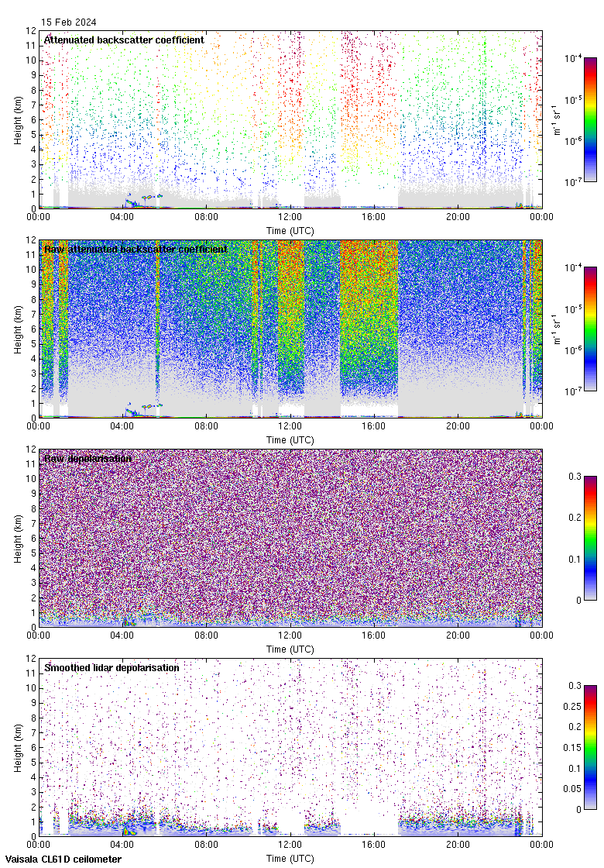Click the "Raw depolarisation" panel title
604x868 pixels.
pyautogui.click(x=88, y=458)
